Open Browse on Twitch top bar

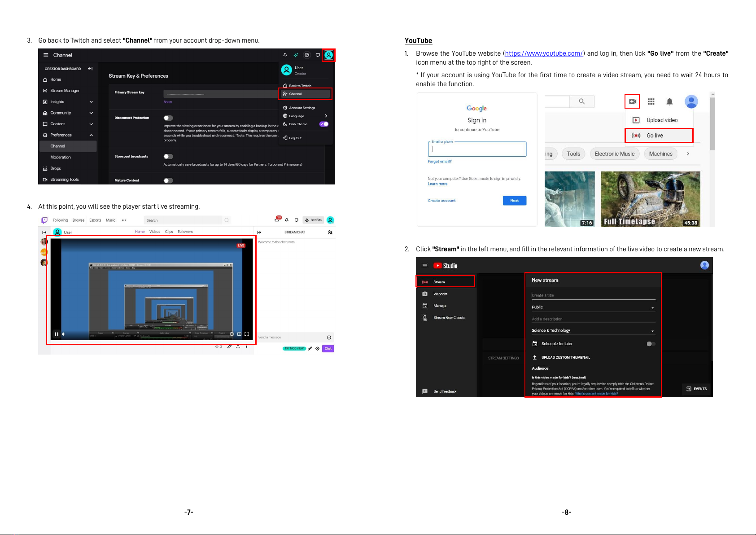(x=79, y=220)
